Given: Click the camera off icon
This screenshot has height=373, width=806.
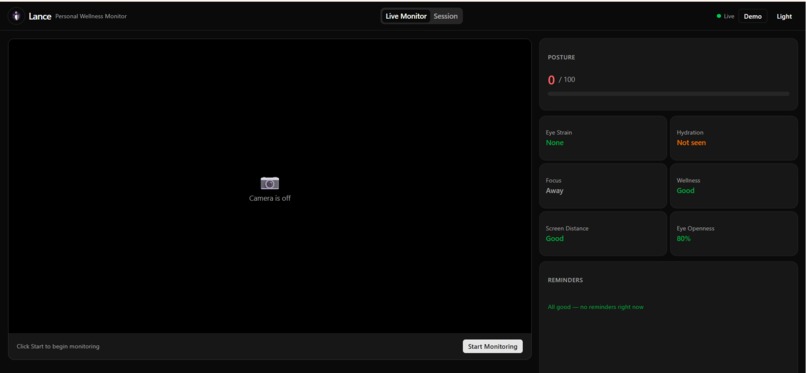Looking at the screenshot, I should pyautogui.click(x=270, y=182).
